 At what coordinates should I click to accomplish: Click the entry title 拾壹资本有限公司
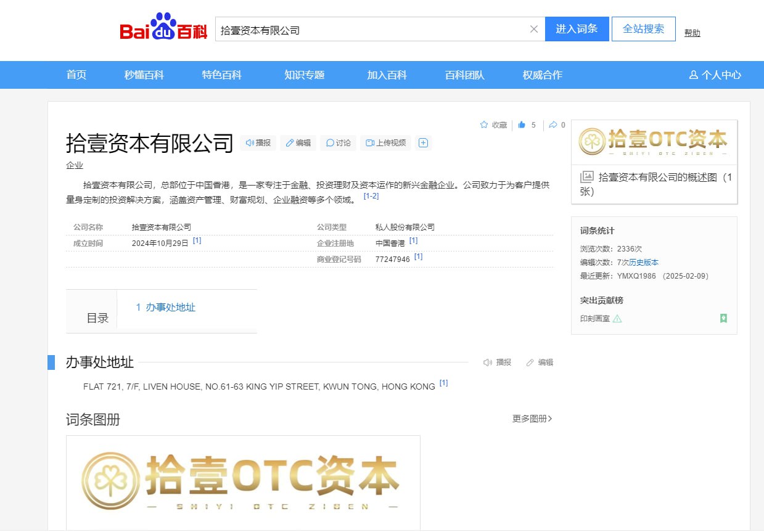[150, 143]
